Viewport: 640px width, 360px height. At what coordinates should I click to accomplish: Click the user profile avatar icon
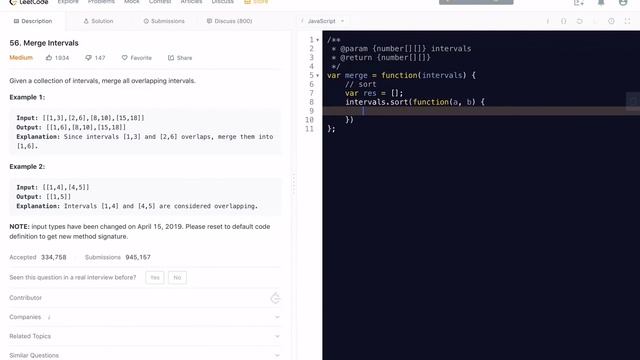[623, 2]
